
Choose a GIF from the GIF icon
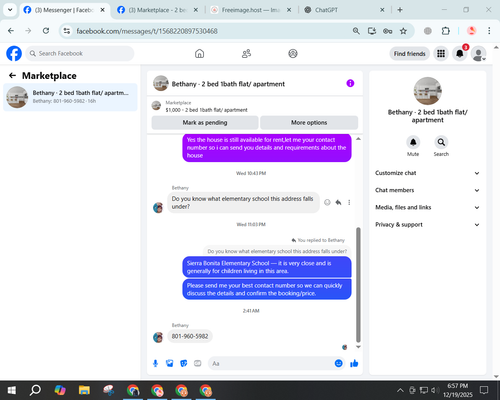click(x=198, y=363)
